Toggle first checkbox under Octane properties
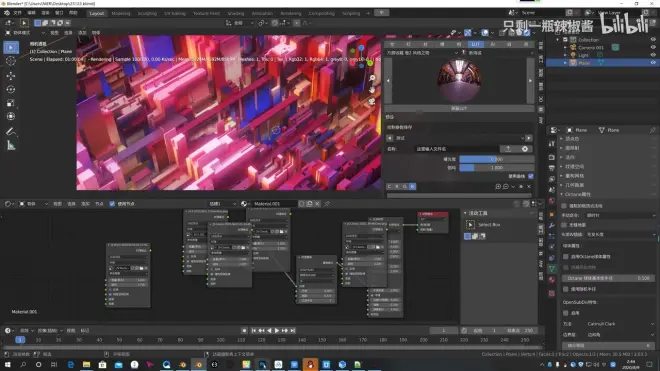Viewport: 660px width, 371px height. [x=564, y=206]
